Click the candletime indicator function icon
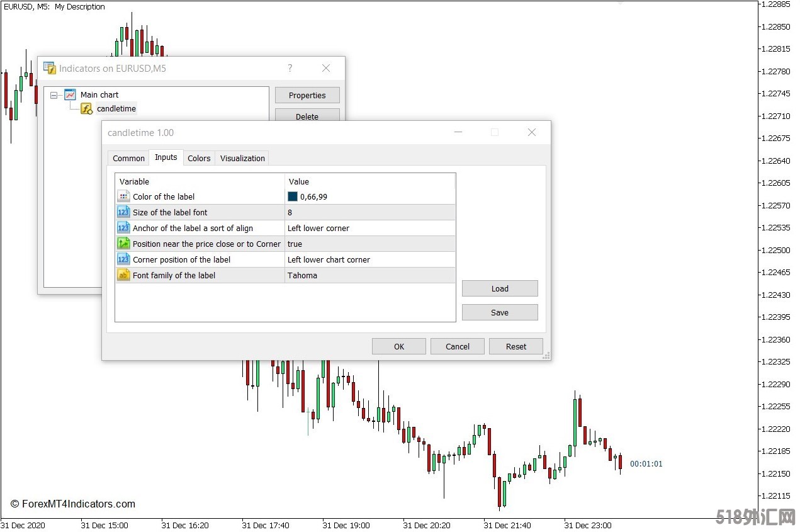This screenshot has height=532, width=800. 87,109
